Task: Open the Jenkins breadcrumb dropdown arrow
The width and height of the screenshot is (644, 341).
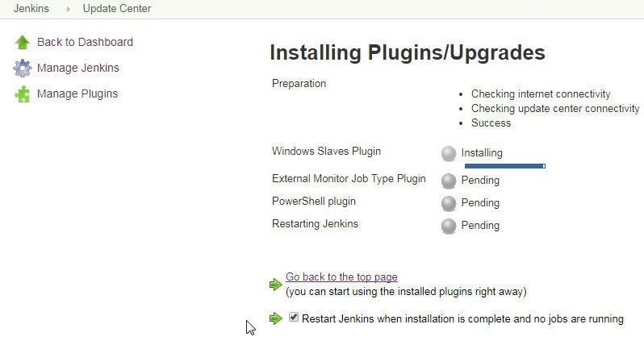Action: point(68,9)
